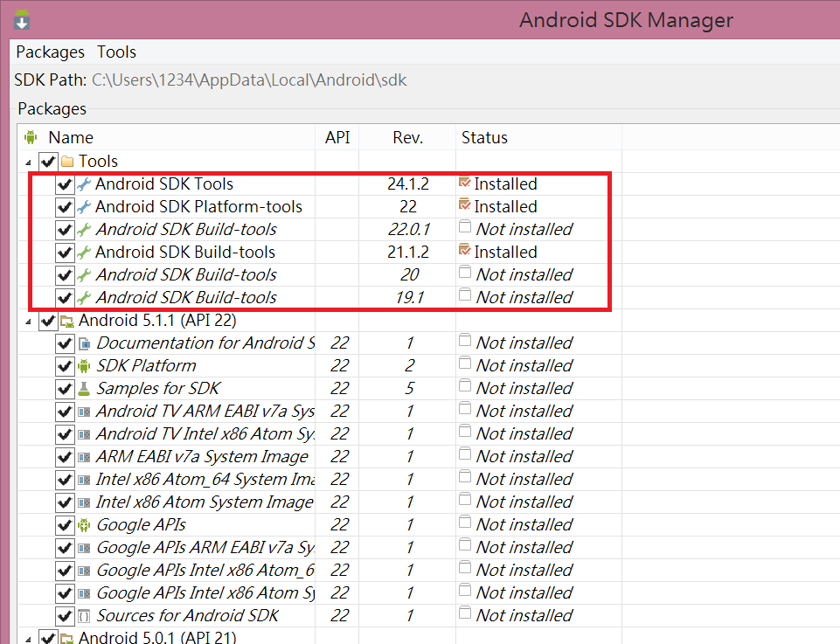Viewport: 840px width, 644px height.
Task: Click the Android SDK Manager window icon
Action: tap(23, 18)
